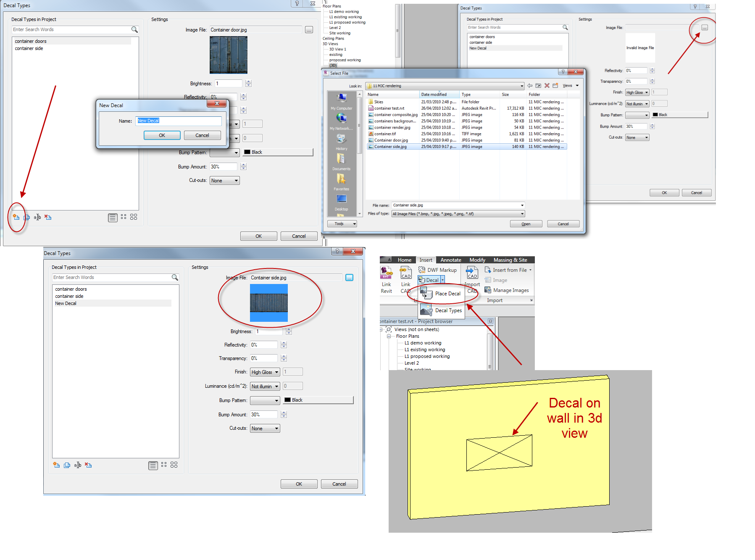Image resolution: width=755 pixels, height=560 pixels.
Task: Open the Finish dropdown in the Container side.jpg dialog
Action: click(x=265, y=372)
